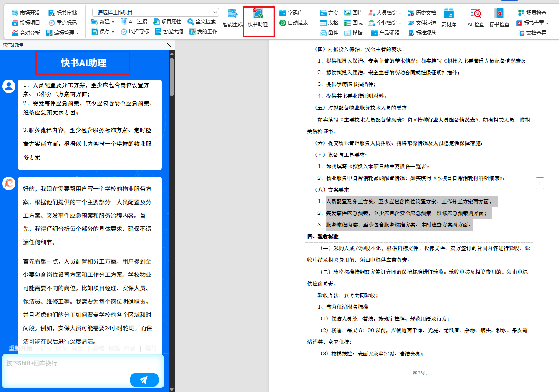The image size is (559, 392).
Task: Open 历史文档 list
Action: 422,13
